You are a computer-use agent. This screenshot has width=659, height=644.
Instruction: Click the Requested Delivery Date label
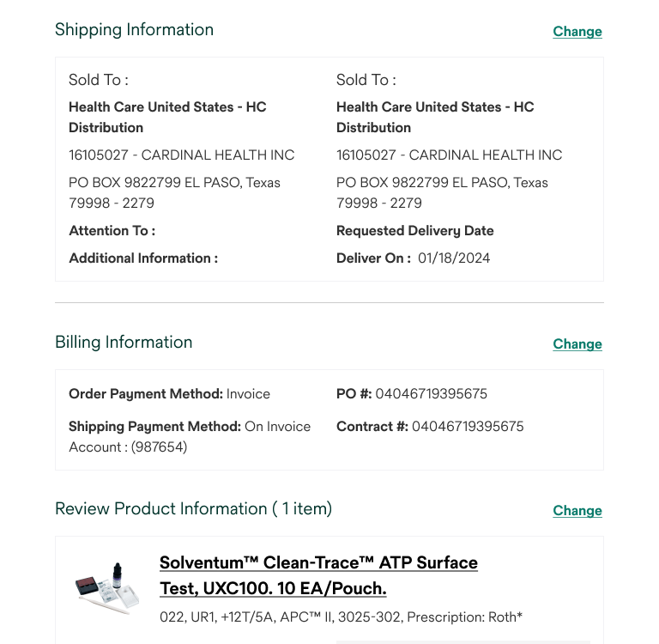pyautogui.click(x=414, y=231)
